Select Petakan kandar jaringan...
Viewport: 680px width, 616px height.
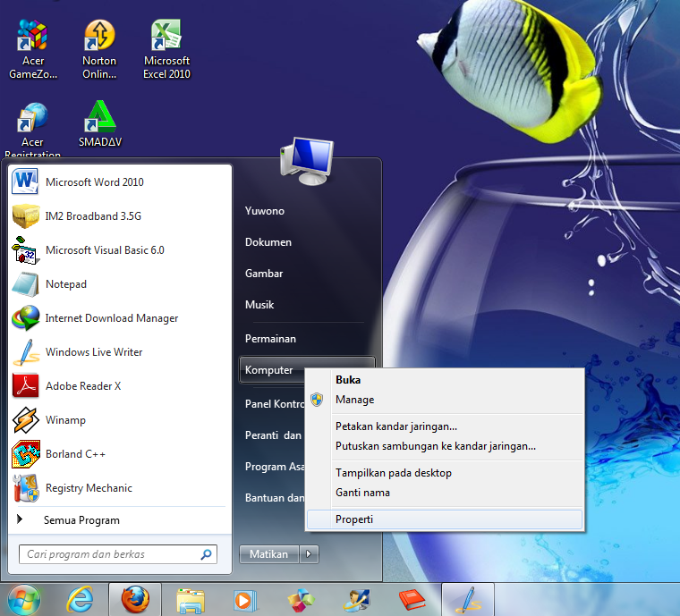pos(445,426)
